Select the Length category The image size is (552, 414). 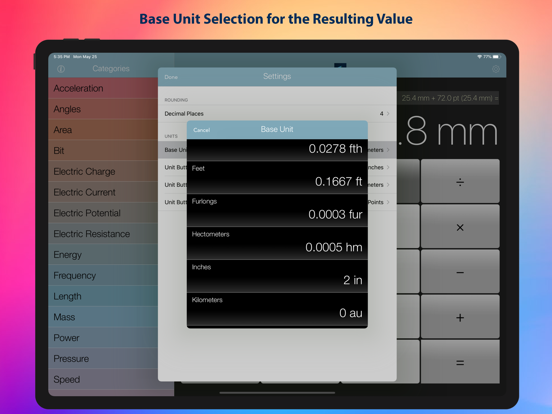tap(103, 296)
